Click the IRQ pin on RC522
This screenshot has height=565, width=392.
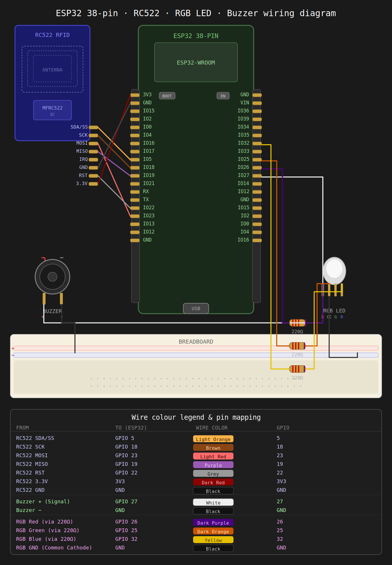(93, 160)
